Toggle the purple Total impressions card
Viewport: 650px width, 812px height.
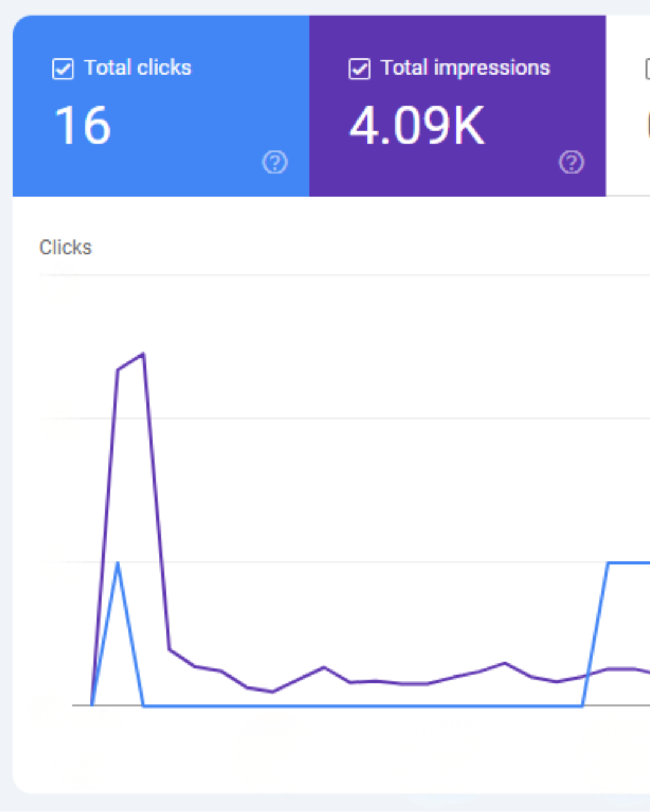[457, 105]
